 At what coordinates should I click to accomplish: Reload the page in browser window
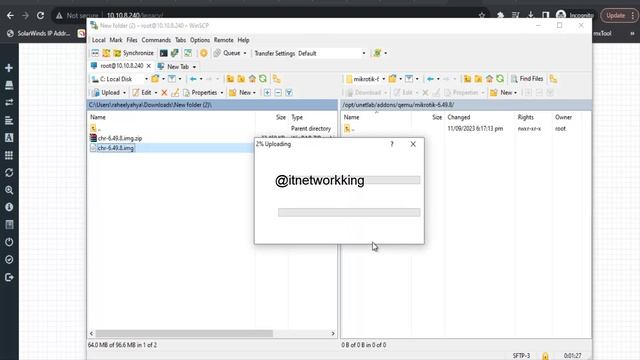coord(40,16)
